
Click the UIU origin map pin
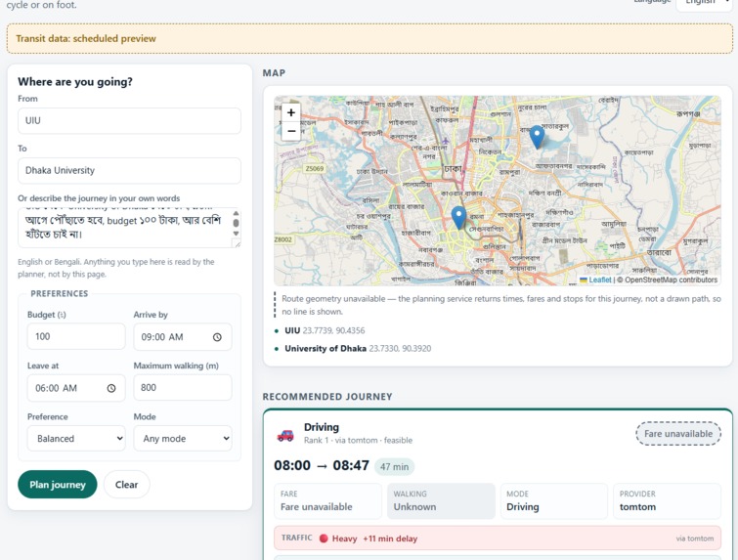(x=537, y=138)
